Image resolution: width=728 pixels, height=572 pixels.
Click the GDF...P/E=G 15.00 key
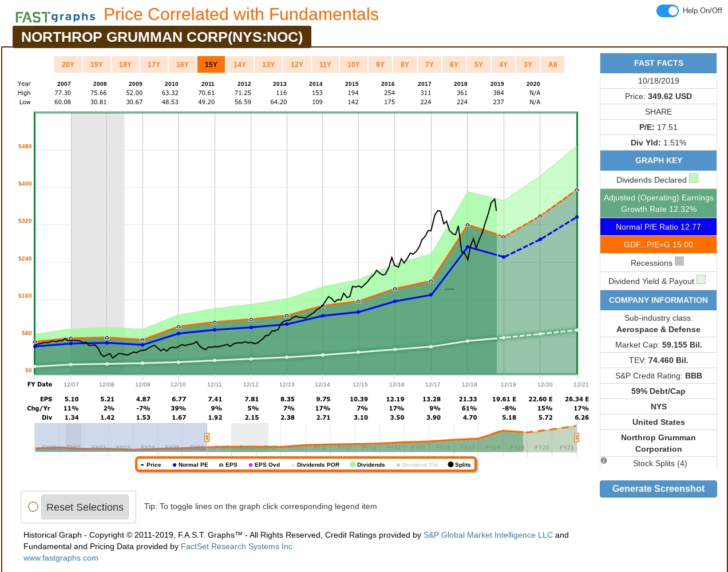point(658,244)
